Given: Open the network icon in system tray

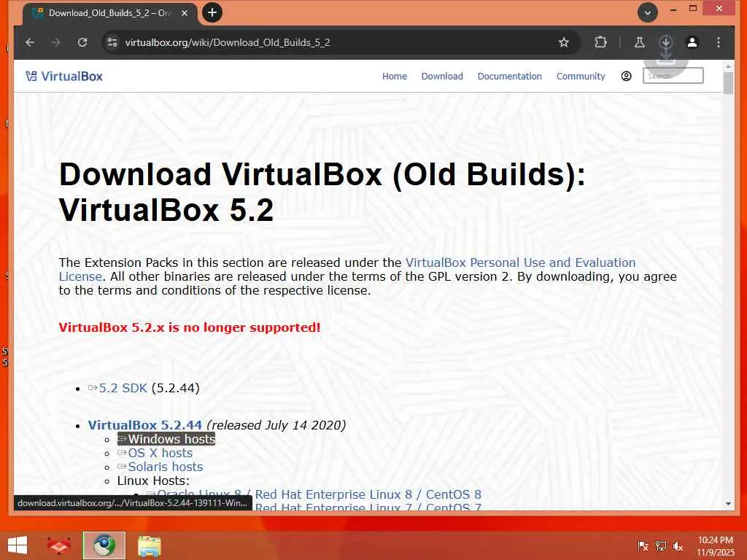Looking at the screenshot, I should (x=661, y=546).
